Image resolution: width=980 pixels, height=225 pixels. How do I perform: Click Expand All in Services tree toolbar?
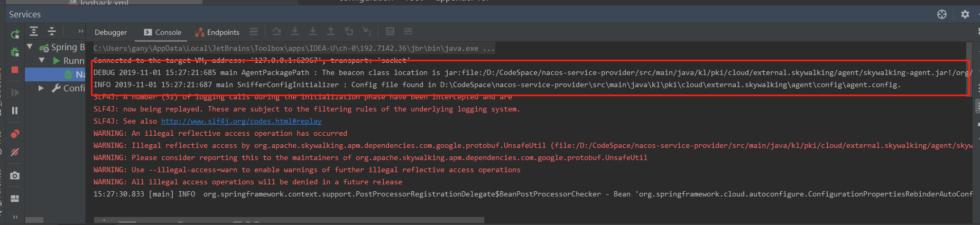34,31
